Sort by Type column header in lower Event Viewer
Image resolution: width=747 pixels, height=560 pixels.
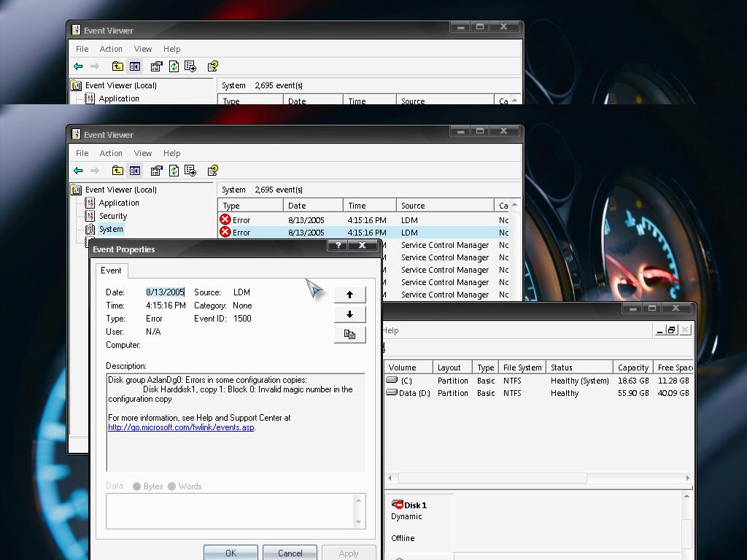pyautogui.click(x=251, y=206)
